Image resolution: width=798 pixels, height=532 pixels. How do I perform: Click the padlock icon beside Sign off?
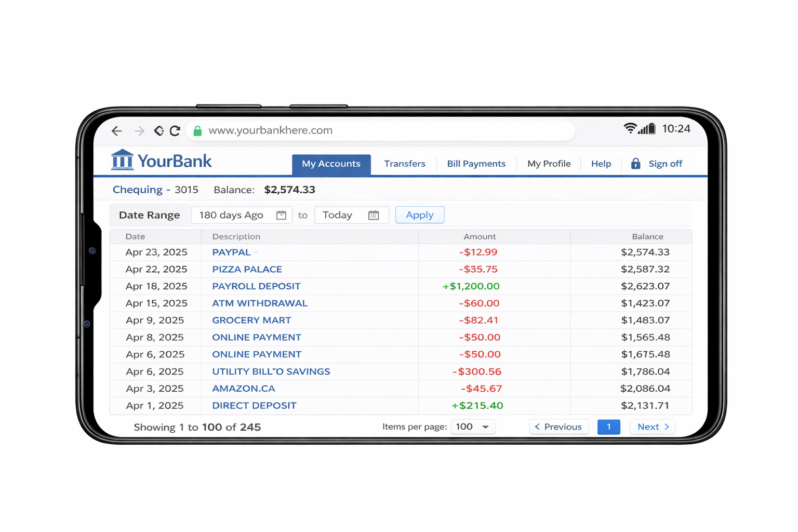point(635,163)
